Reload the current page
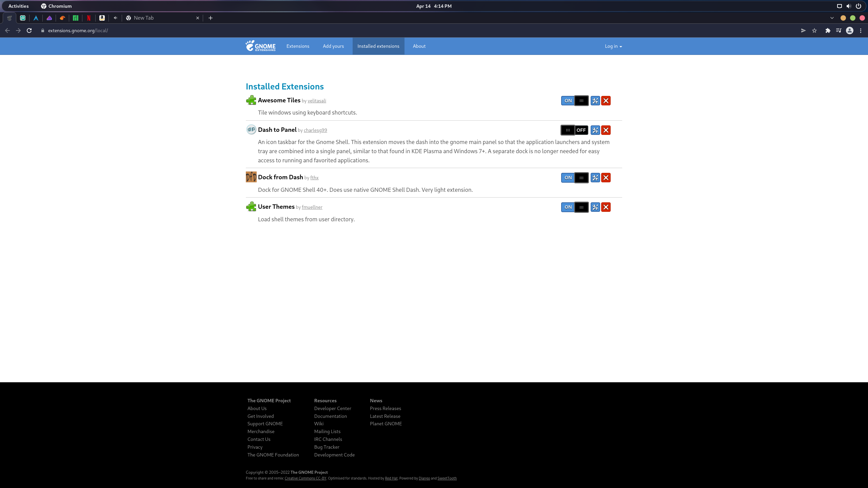This screenshot has width=868, height=488. click(x=29, y=30)
